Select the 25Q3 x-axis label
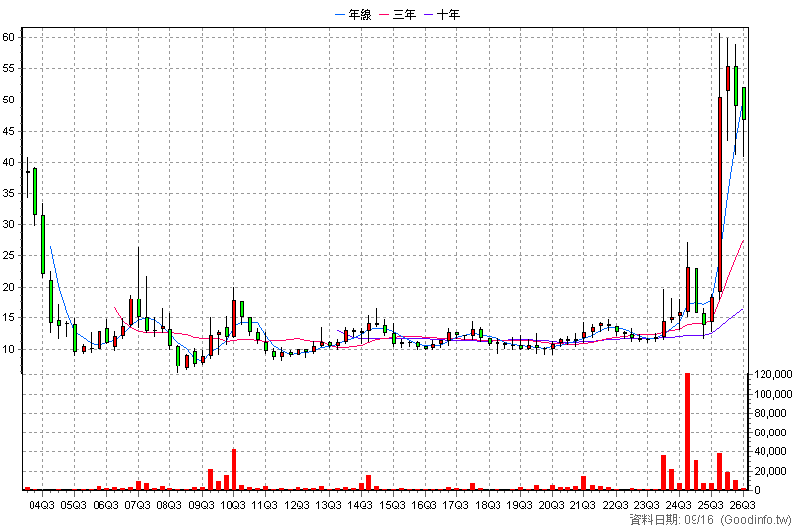Viewport: 796px width, 532px height. pos(710,505)
